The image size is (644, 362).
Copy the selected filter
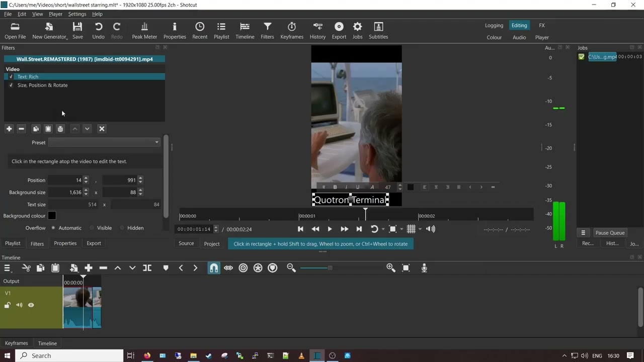pyautogui.click(x=36, y=129)
